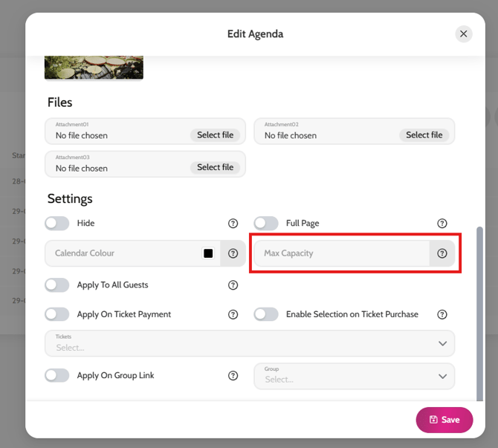Select file for Attachment02
The width and height of the screenshot is (498, 448).
pos(424,135)
